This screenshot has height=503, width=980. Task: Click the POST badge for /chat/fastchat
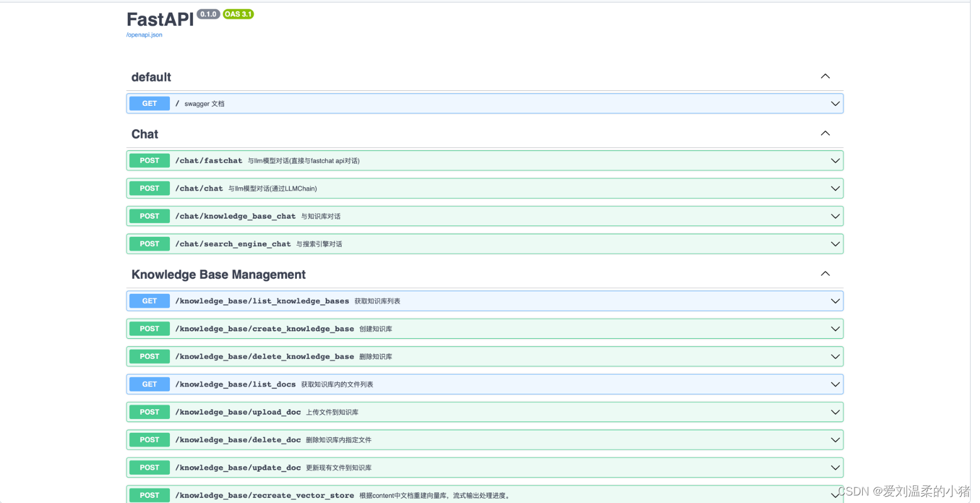[x=150, y=160]
